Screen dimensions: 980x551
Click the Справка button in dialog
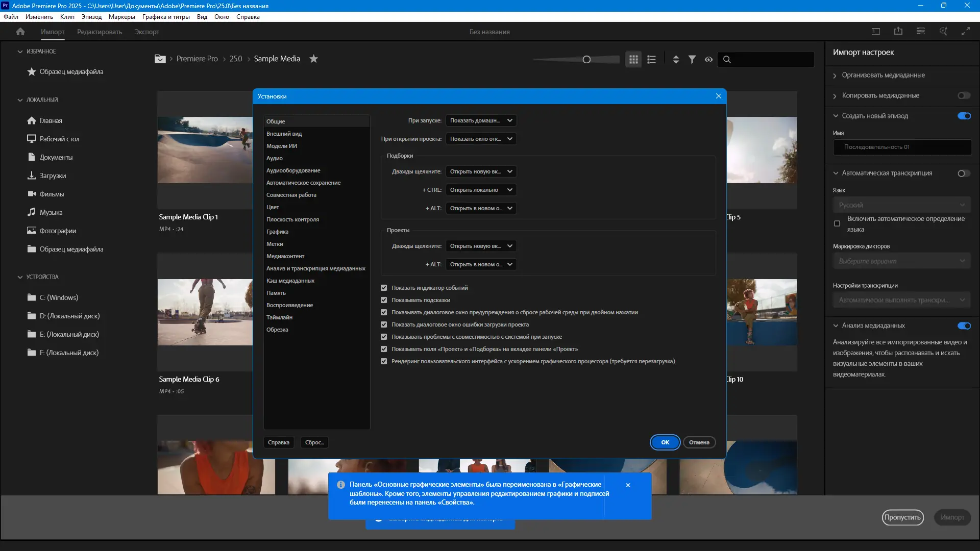[279, 442]
